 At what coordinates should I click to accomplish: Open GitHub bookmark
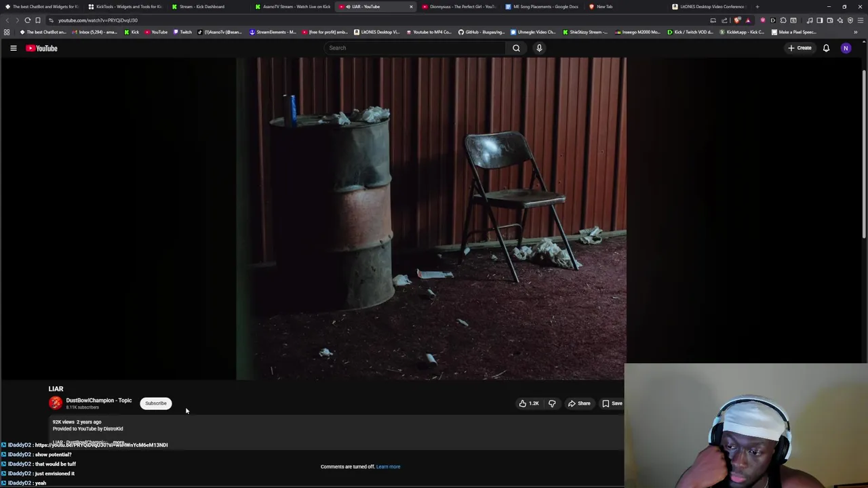tap(481, 32)
